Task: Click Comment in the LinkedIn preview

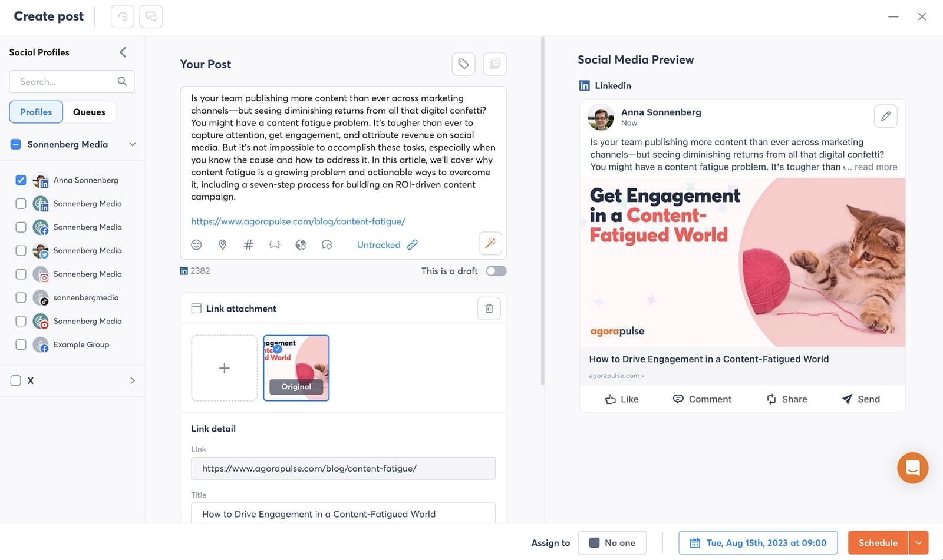Action: [702, 399]
